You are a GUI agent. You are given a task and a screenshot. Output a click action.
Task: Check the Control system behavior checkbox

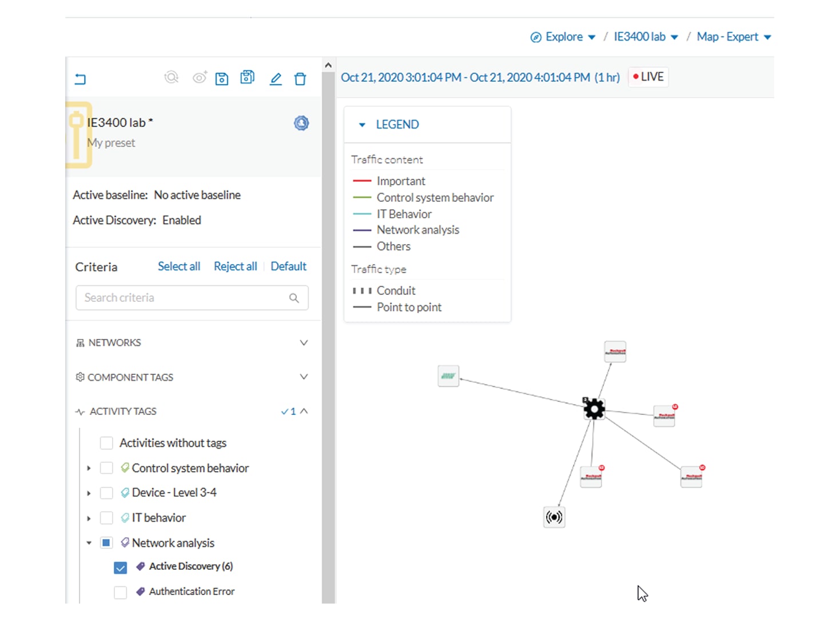tap(106, 468)
